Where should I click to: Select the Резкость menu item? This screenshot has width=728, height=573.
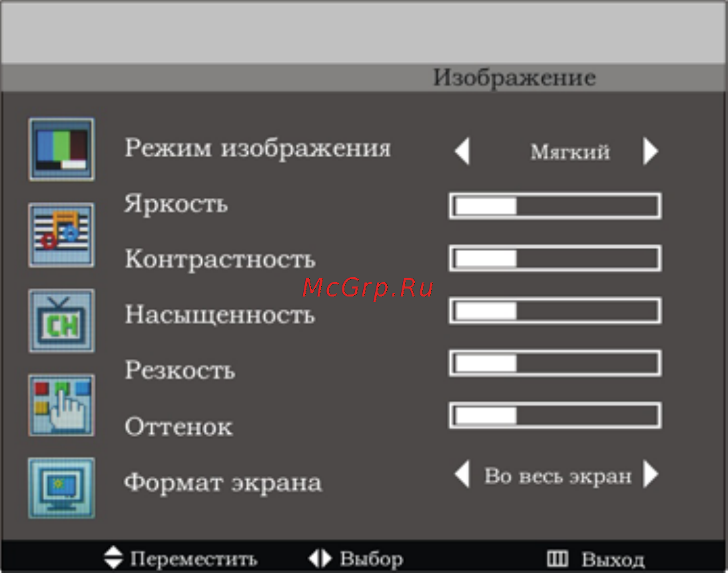pos(180,370)
